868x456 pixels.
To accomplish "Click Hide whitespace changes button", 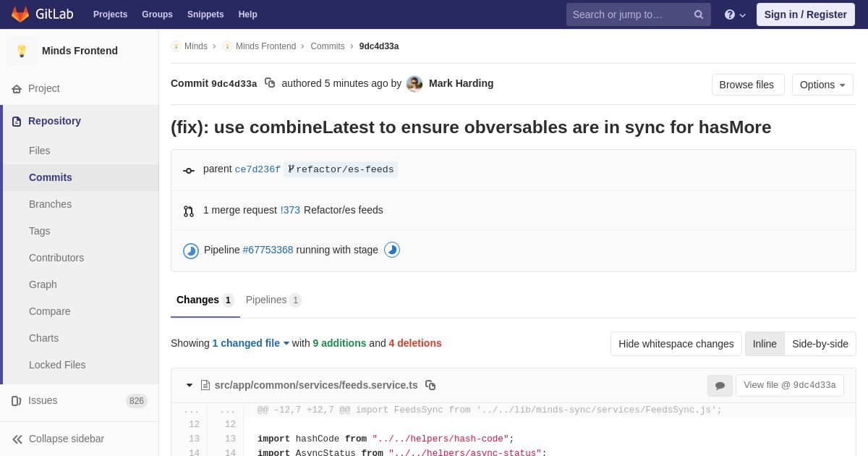I will tap(676, 344).
